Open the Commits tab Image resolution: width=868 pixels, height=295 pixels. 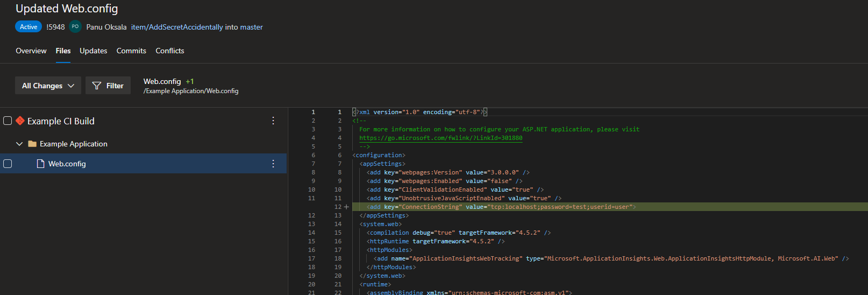(131, 51)
